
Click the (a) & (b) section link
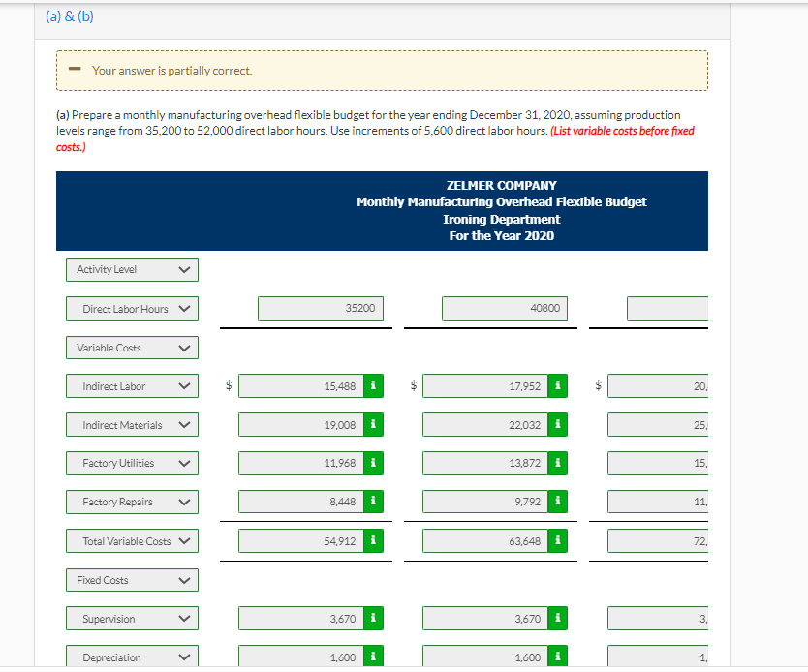pos(70,16)
